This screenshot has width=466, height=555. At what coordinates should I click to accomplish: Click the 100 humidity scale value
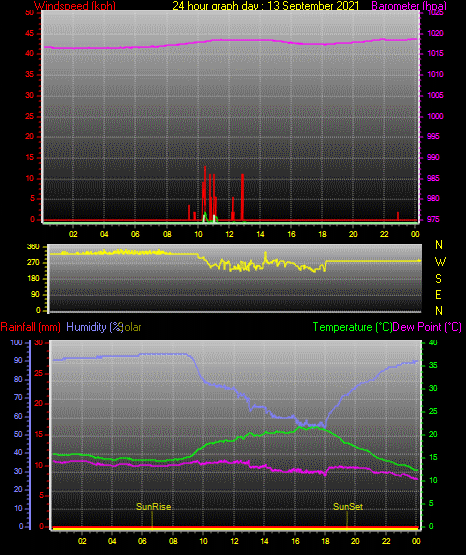coord(16,342)
